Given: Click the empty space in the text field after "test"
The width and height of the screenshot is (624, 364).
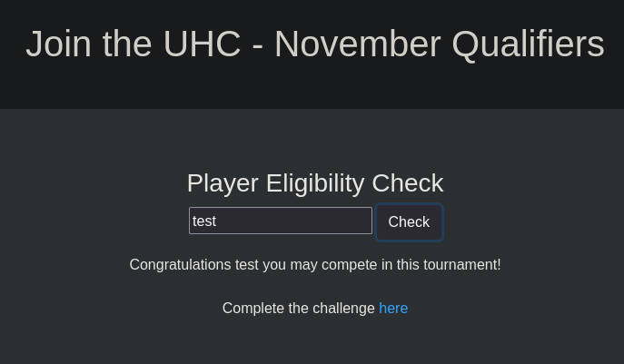Looking at the screenshot, I should (294, 221).
